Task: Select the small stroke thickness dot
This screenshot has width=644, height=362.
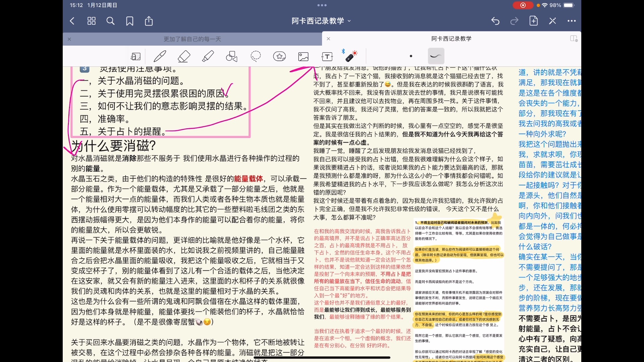Action: point(411,56)
